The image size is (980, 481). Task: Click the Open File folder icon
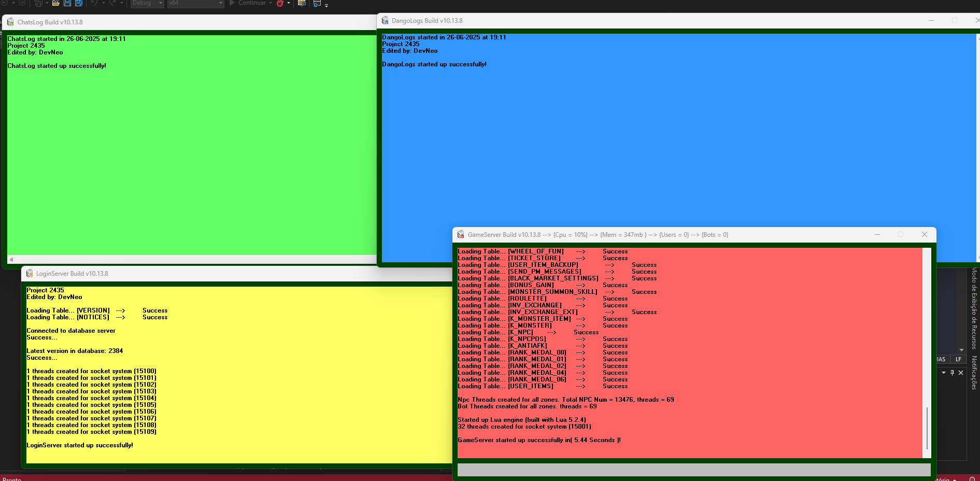pyautogui.click(x=55, y=3)
